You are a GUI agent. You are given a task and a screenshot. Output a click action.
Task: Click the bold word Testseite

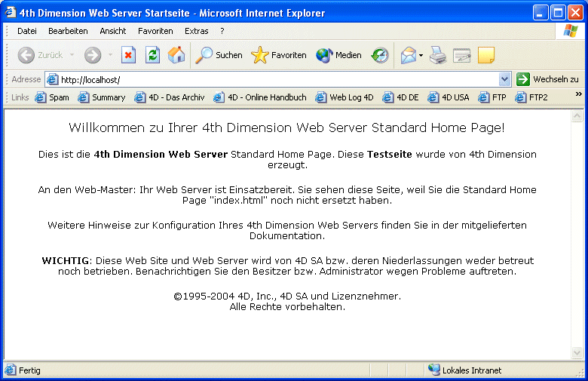[x=390, y=154]
